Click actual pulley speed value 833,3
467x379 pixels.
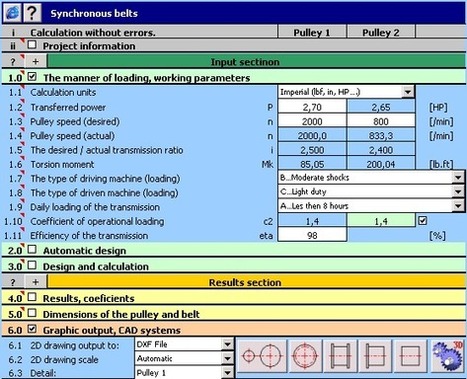point(381,136)
